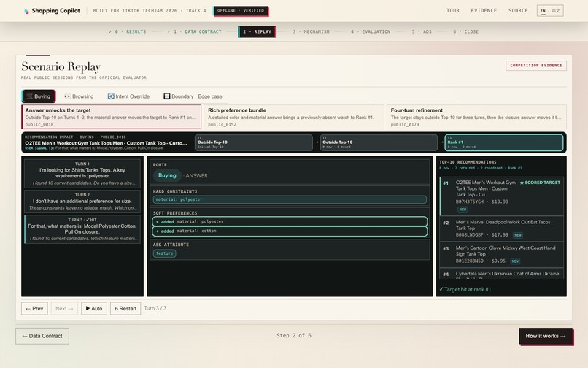Open #3 Mickey West Coast Tank Top recommendation
Viewport: 588px width, 368px height.
tap(501, 254)
